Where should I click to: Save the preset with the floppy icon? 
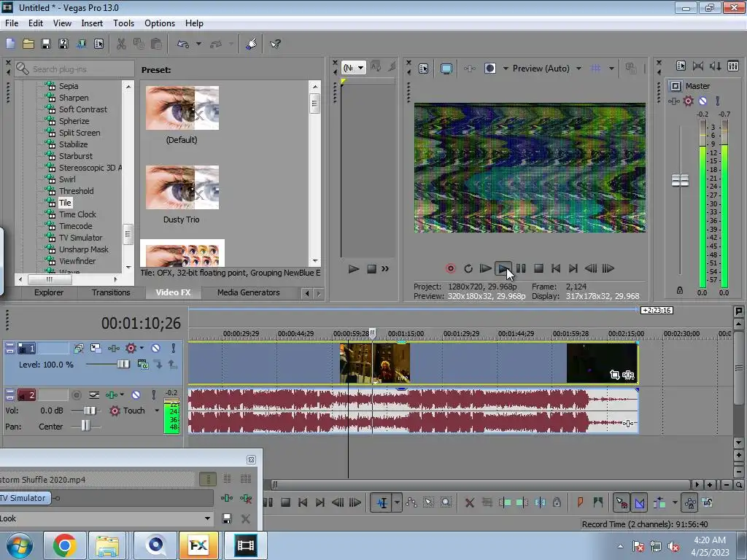point(227,518)
